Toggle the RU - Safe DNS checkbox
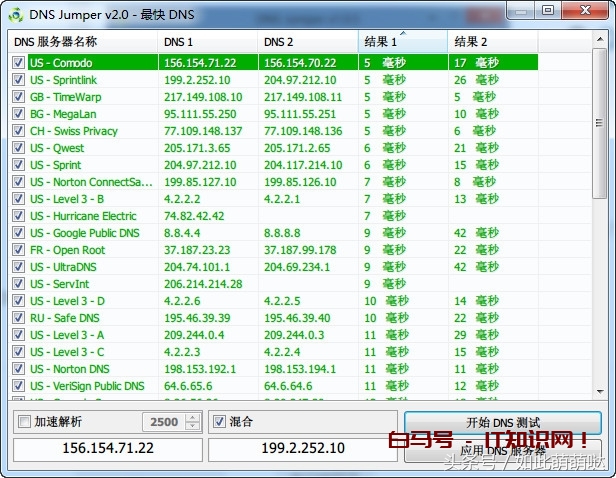Screen dimensions: 616x478 19,318
